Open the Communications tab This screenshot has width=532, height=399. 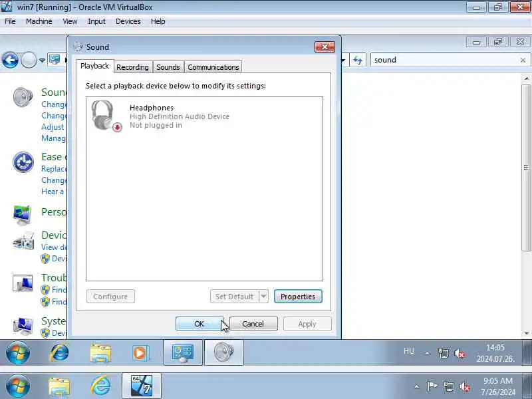pyautogui.click(x=213, y=67)
